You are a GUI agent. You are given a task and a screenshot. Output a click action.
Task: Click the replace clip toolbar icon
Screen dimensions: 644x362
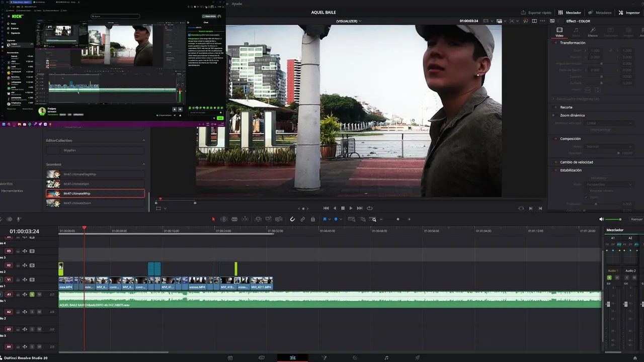pos(278,219)
